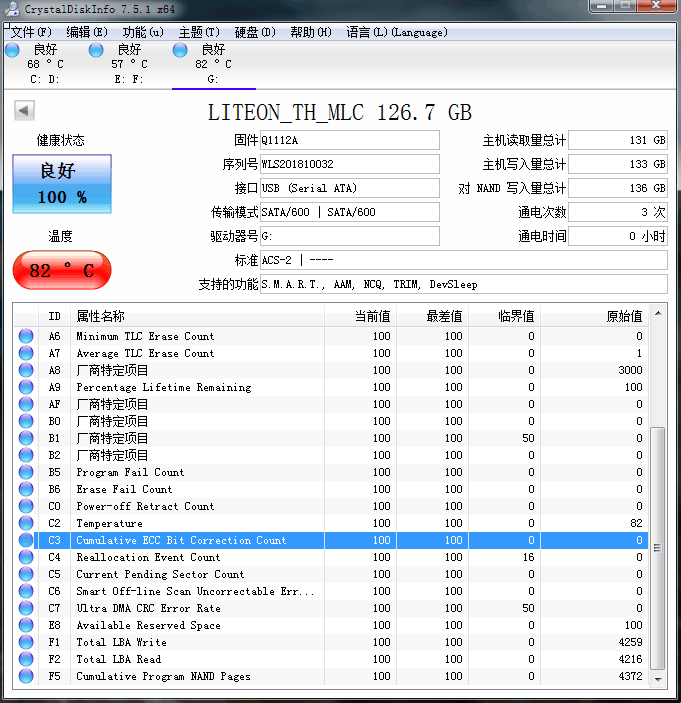This screenshot has width=681, height=703.
Task: Click the 良好 100 % health status button
Action: (x=62, y=184)
